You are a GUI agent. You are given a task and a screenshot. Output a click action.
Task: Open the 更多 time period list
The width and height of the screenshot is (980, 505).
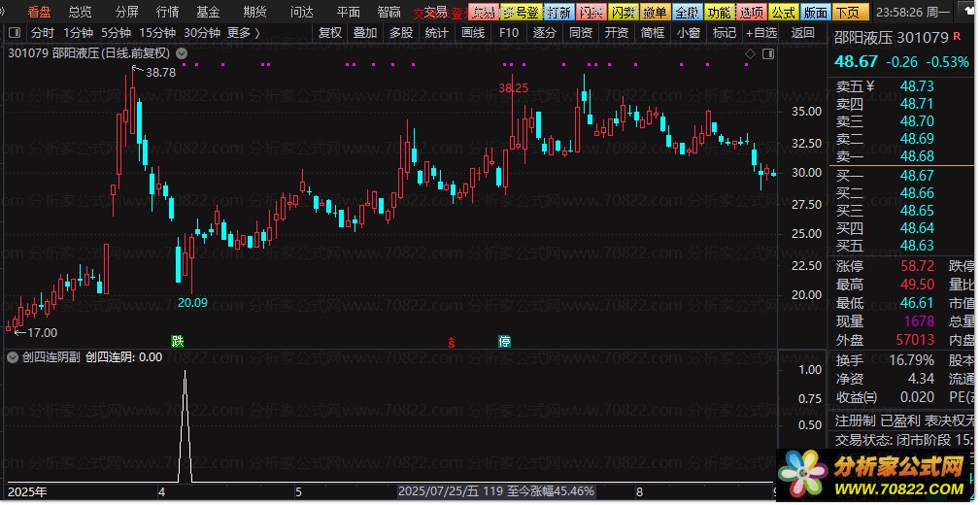(x=244, y=32)
